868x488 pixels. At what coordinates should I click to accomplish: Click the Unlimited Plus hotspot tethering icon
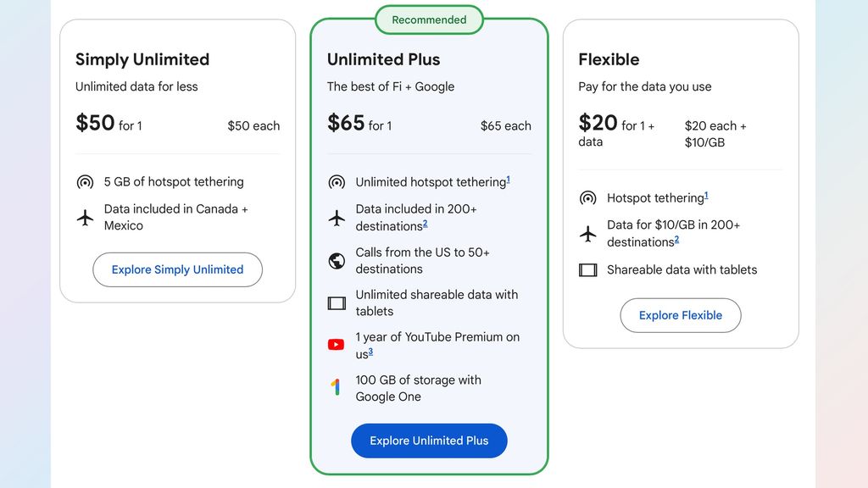point(337,182)
